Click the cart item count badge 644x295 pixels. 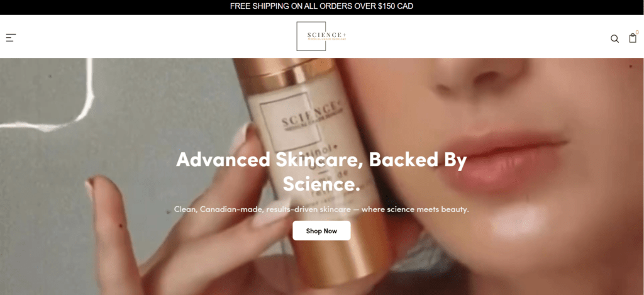point(637,32)
